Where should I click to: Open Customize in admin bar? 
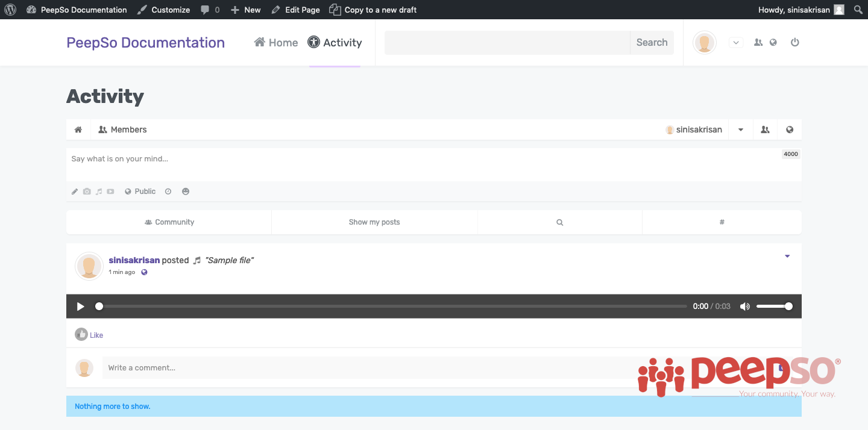[x=163, y=10]
